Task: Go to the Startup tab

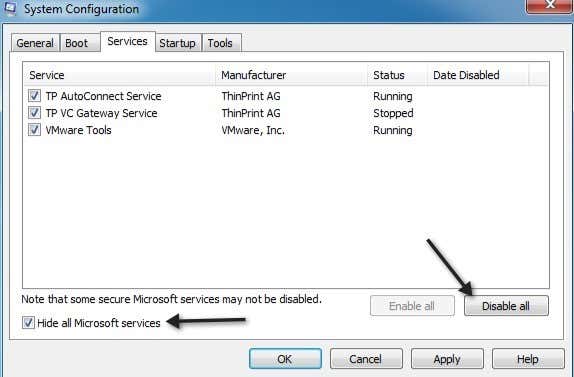Action: tap(177, 43)
